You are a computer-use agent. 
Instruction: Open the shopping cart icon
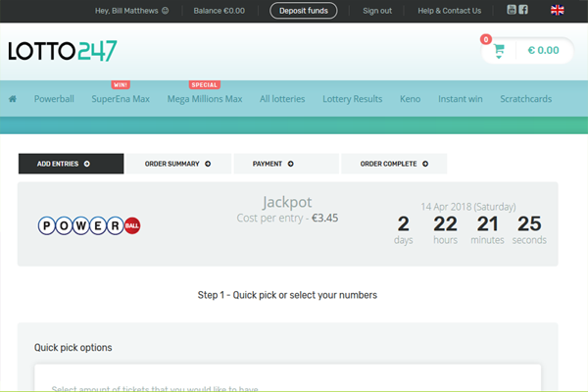point(499,49)
